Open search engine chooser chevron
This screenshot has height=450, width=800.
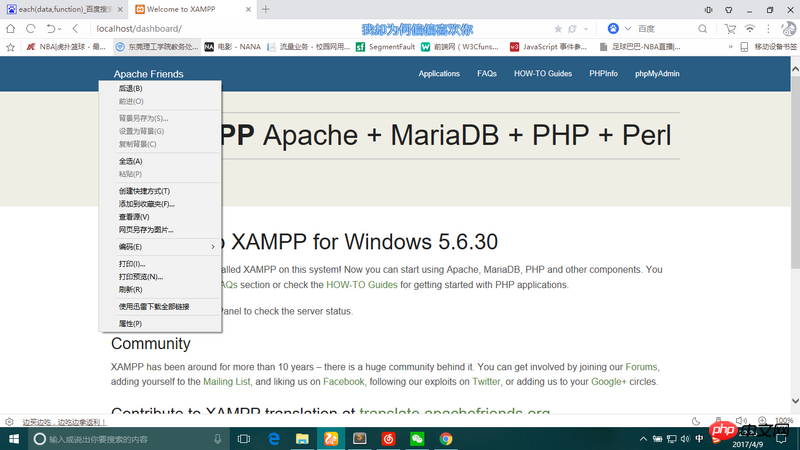(x=628, y=29)
